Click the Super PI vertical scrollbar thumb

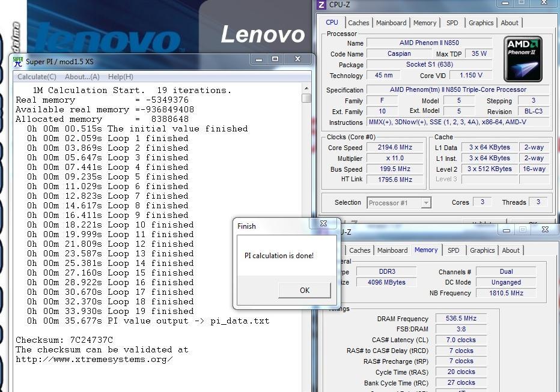306,98
